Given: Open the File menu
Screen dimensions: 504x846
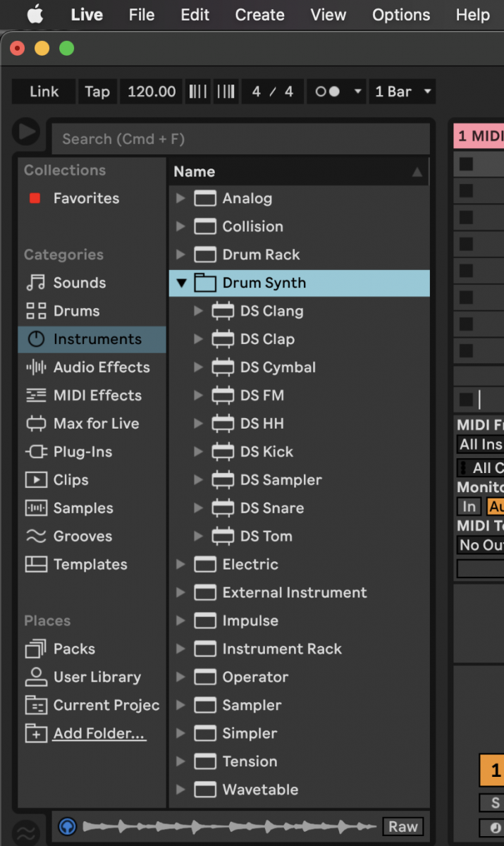Looking at the screenshot, I should 142,15.
